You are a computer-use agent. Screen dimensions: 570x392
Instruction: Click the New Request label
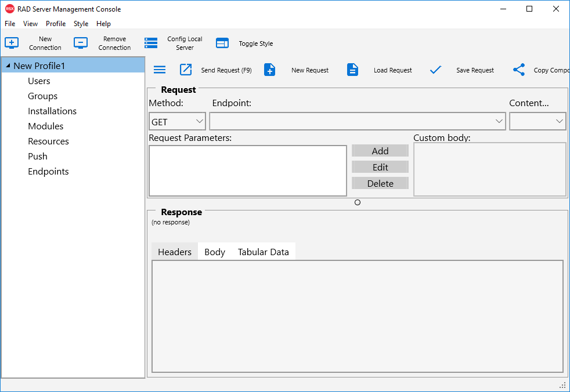tap(310, 70)
